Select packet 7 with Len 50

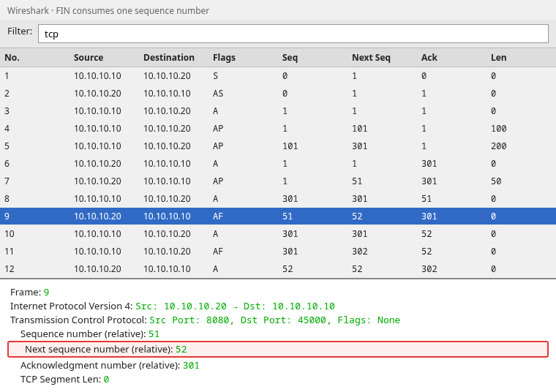pos(278,181)
